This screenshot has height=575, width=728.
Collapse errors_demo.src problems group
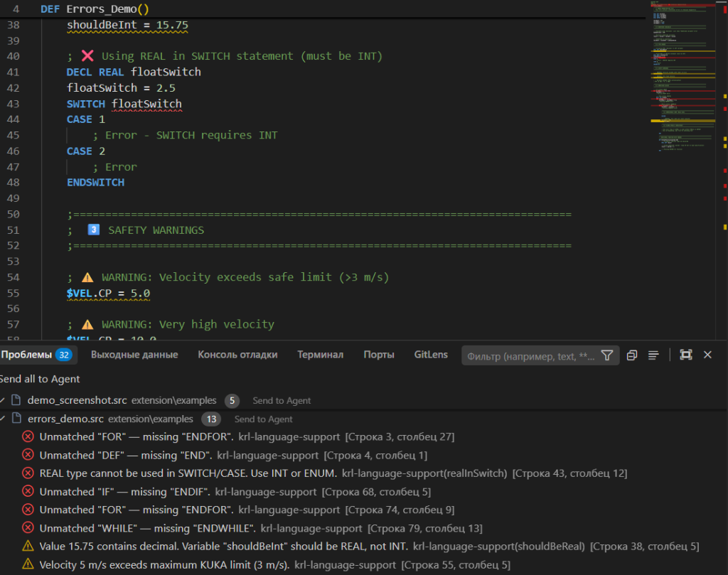pos(3,419)
